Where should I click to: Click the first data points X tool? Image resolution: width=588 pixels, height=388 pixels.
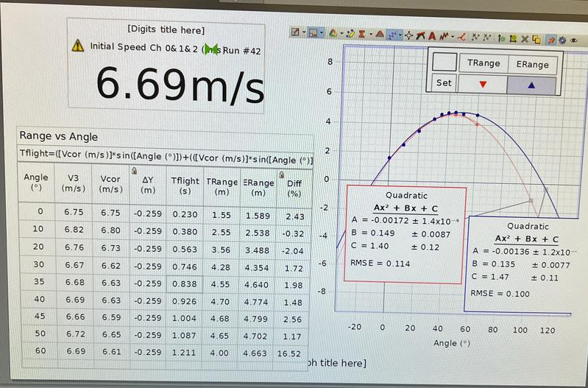[475, 37]
